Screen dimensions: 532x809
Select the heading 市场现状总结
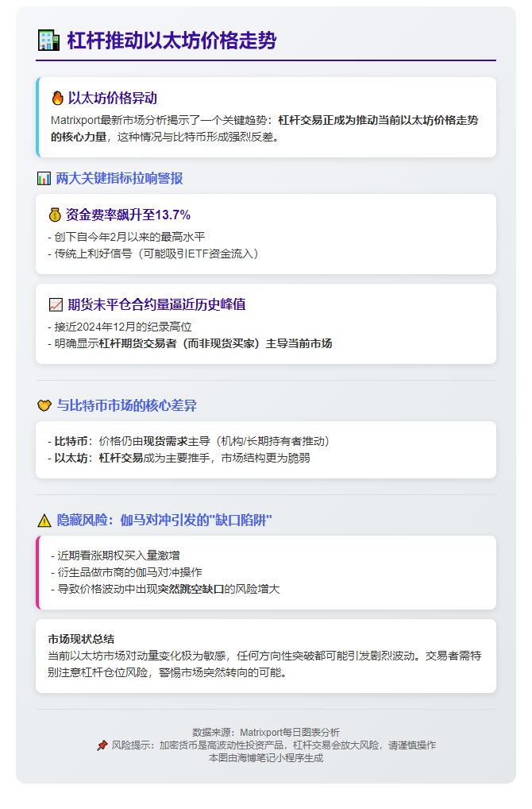click(x=81, y=639)
